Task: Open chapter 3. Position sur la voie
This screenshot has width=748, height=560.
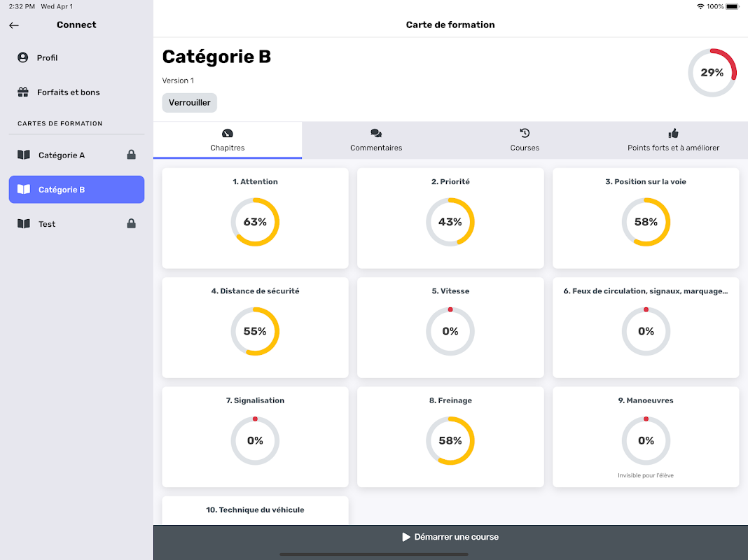Action: (x=646, y=218)
